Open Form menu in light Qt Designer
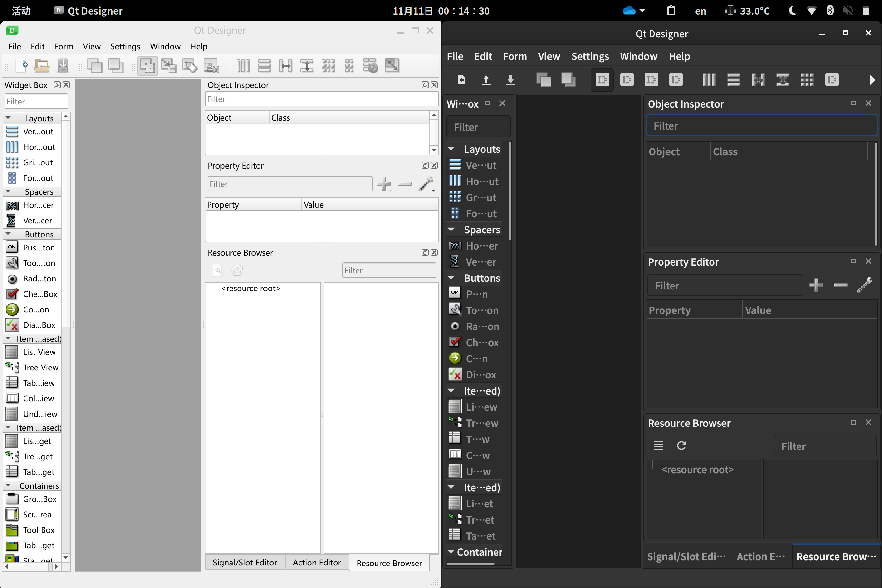 [x=64, y=46]
